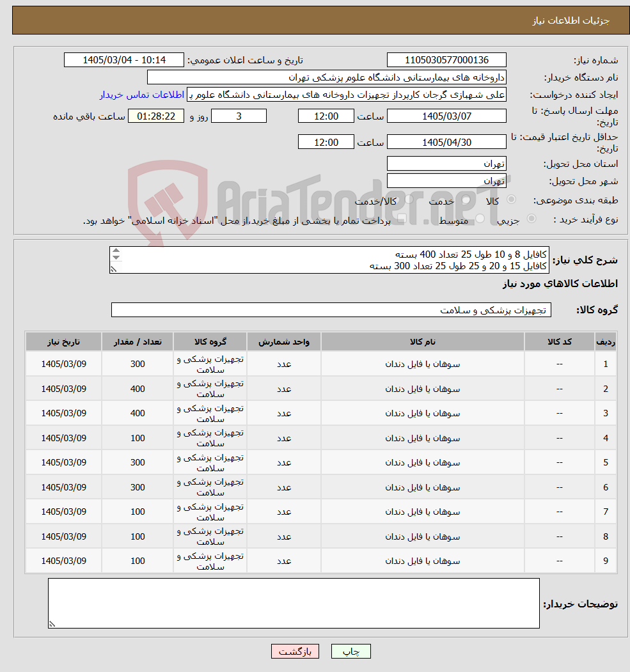This screenshot has width=630, height=672.
Task: Click the گروه کالا table column header
Action: [x=210, y=341]
